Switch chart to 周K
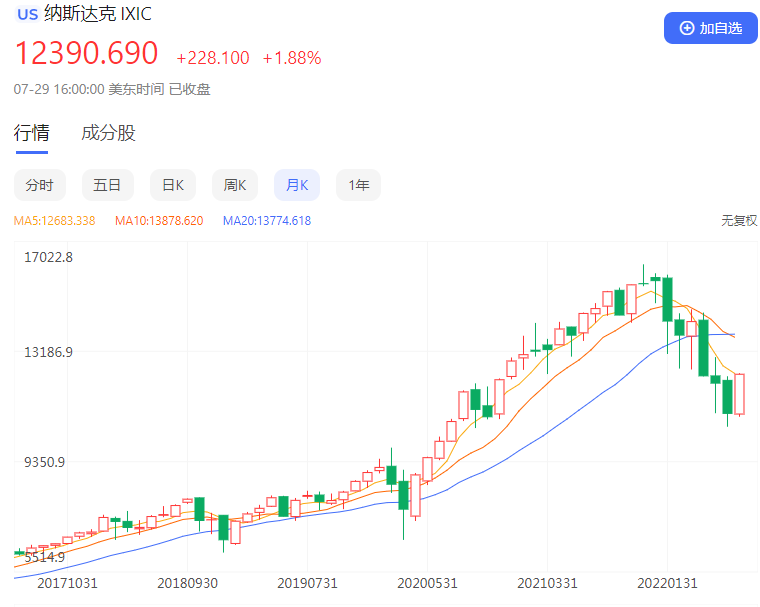 (235, 185)
